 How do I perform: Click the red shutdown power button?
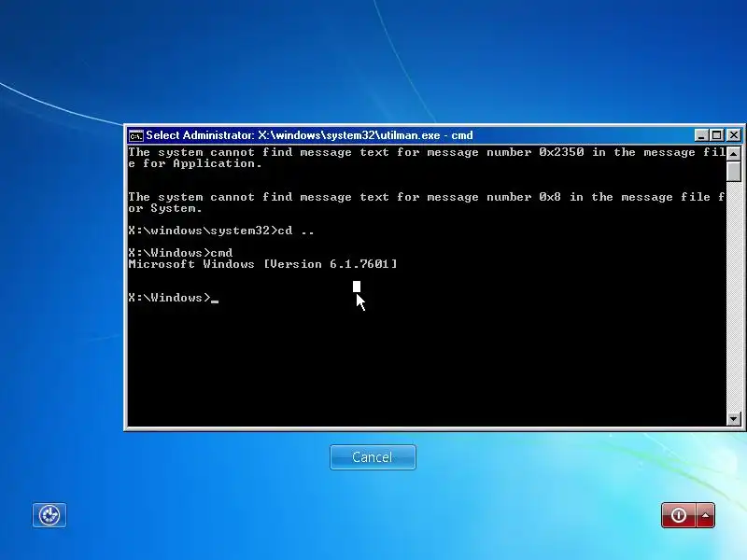[x=679, y=515]
